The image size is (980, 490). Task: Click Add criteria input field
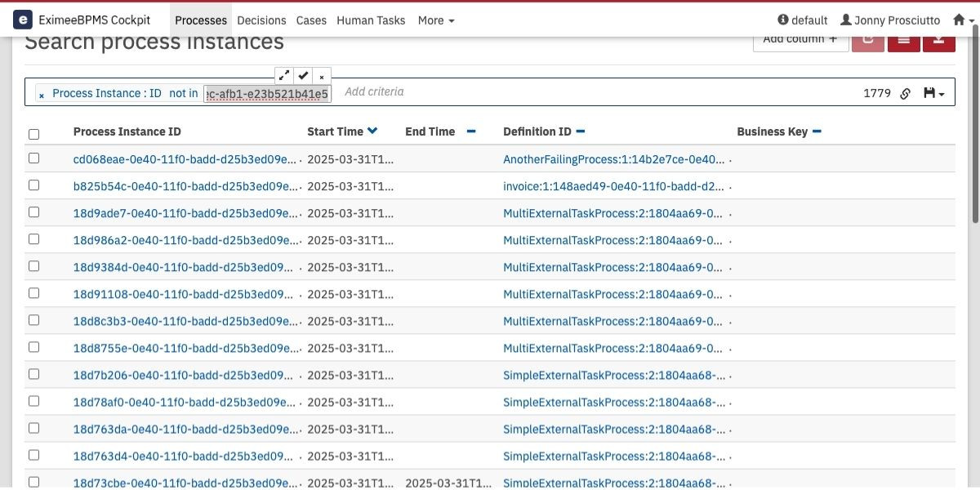(x=374, y=91)
